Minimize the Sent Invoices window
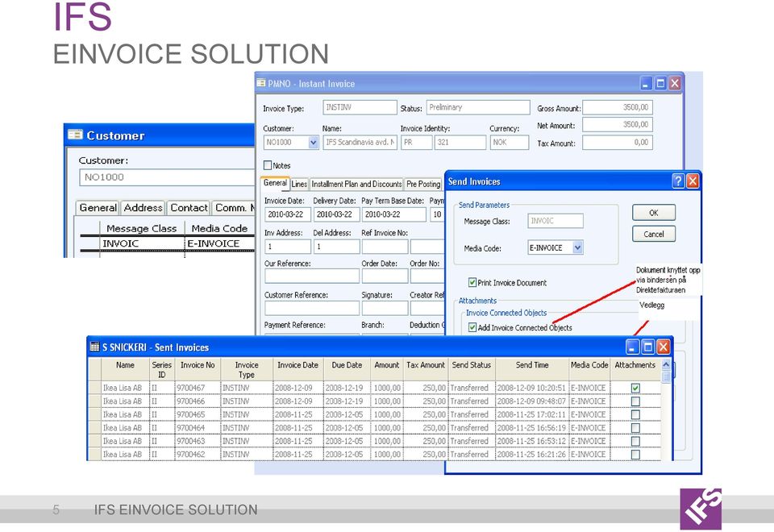This screenshot has height=532, width=774. click(x=632, y=347)
